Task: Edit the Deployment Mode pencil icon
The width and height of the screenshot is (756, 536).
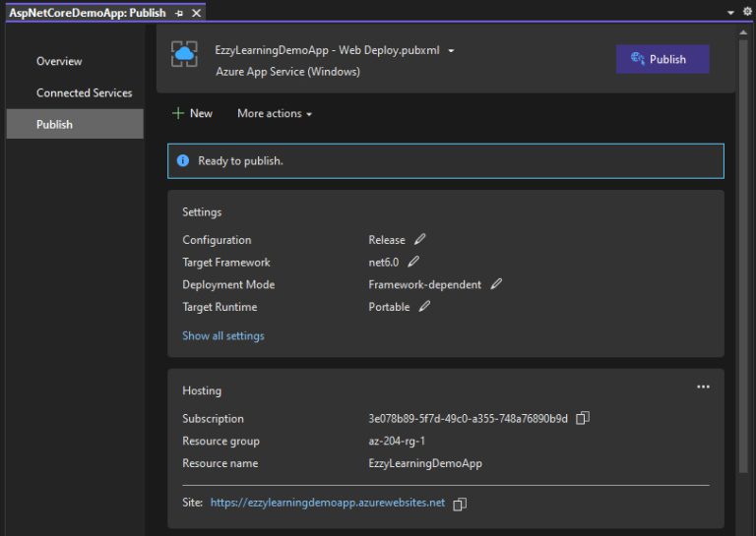Action: click(496, 284)
